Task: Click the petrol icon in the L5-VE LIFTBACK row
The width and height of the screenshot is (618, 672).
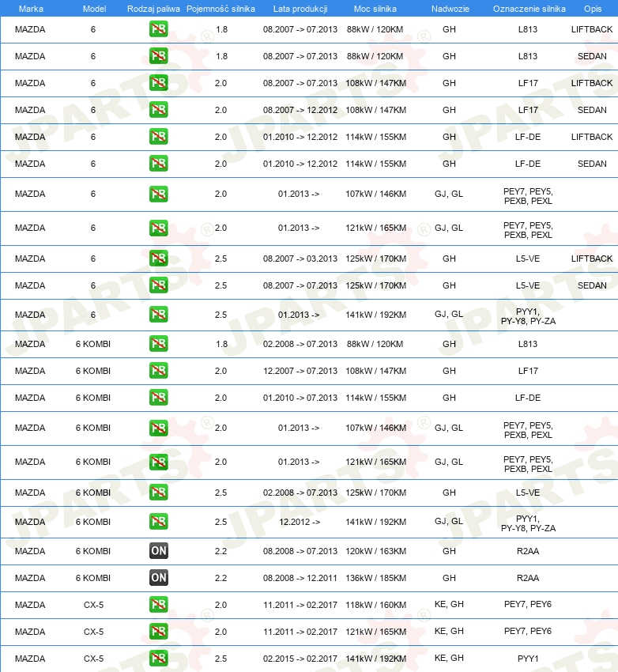Action: (x=159, y=259)
